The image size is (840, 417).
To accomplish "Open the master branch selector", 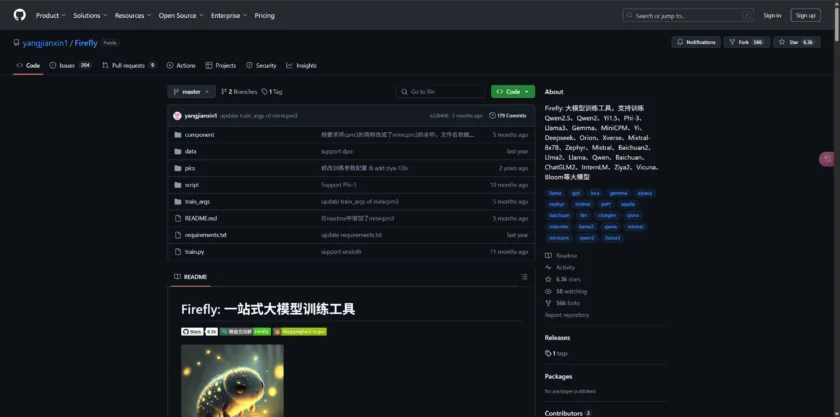I will [x=191, y=92].
